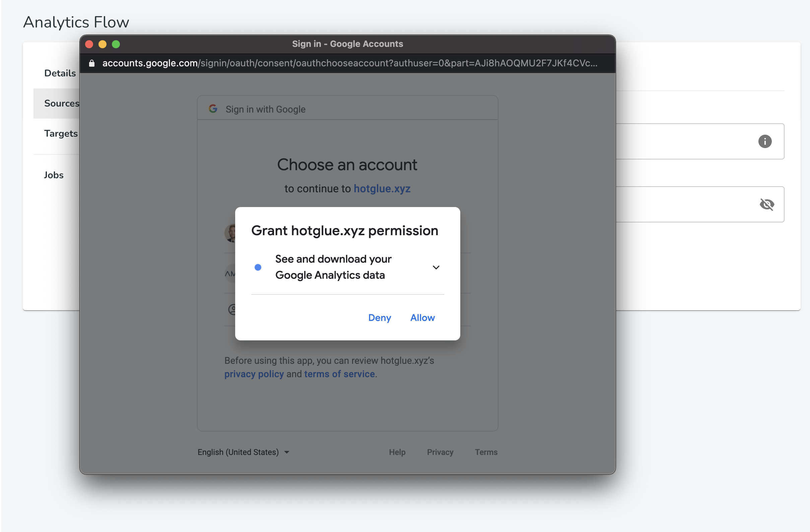810x532 pixels.
Task: Click the info icon in the upper field
Action: [x=765, y=141]
